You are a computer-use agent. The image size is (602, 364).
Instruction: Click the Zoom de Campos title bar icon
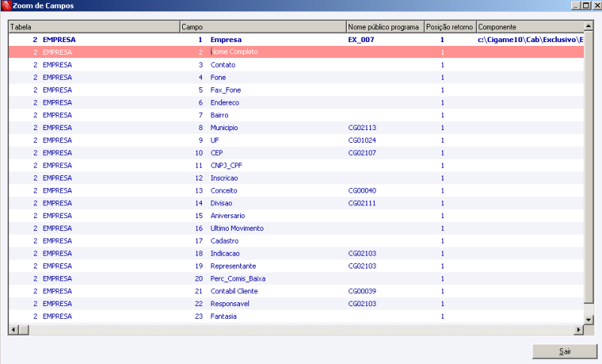[x=6, y=5]
